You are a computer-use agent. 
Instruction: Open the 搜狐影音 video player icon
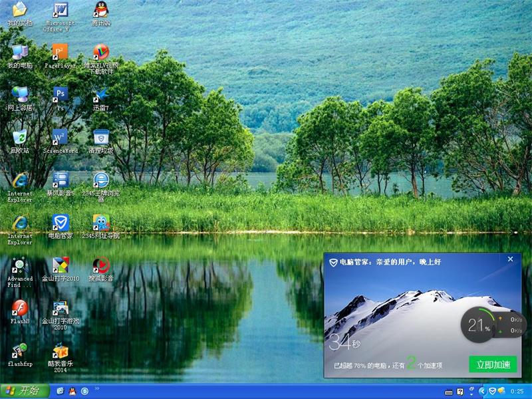(100, 265)
